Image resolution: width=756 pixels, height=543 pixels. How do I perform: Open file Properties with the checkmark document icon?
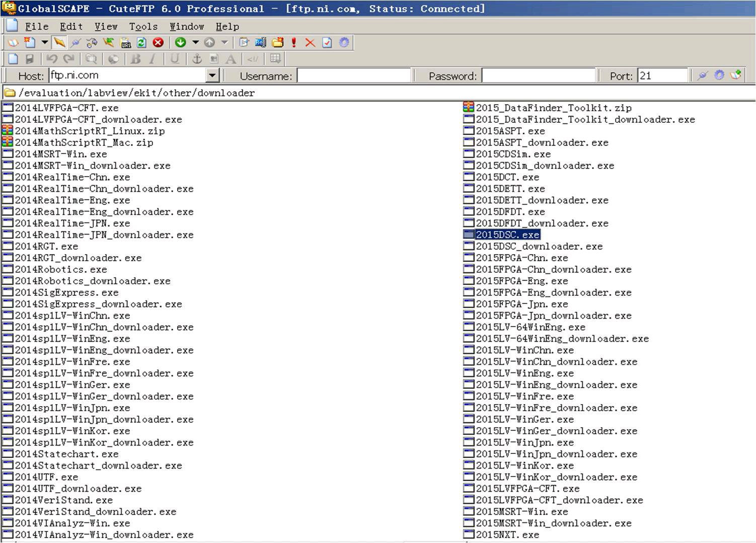click(x=327, y=43)
